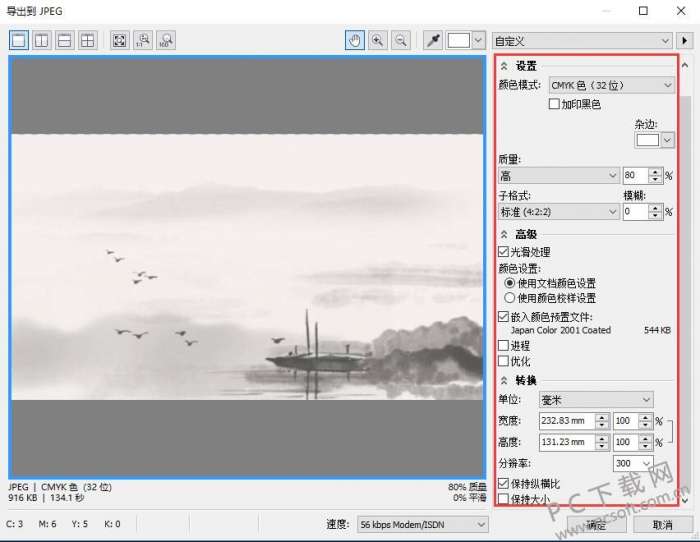The width and height of the screenshot is (700, 542).
Task: Uncheck 嵌入颜色预置文件 checkbox
Action: 504,317
